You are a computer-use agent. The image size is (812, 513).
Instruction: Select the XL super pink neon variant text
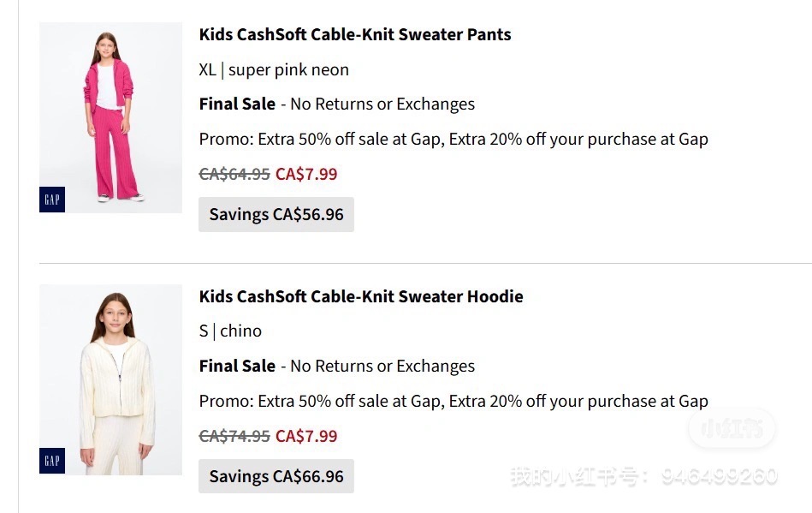coord(274,70)
